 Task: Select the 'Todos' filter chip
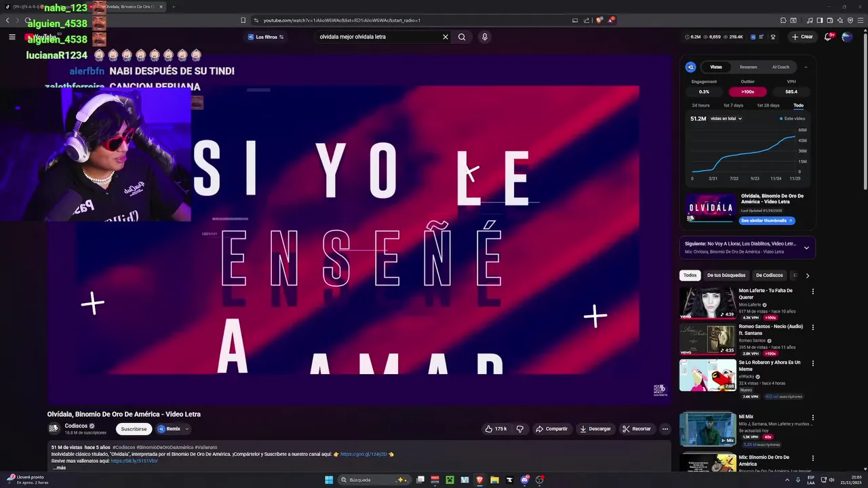(690, 275)
